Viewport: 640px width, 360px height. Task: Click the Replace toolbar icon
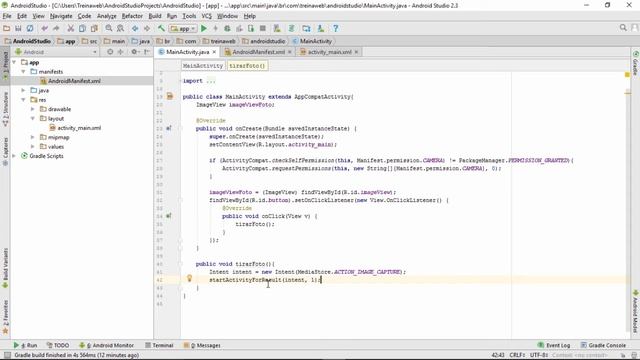120,29
